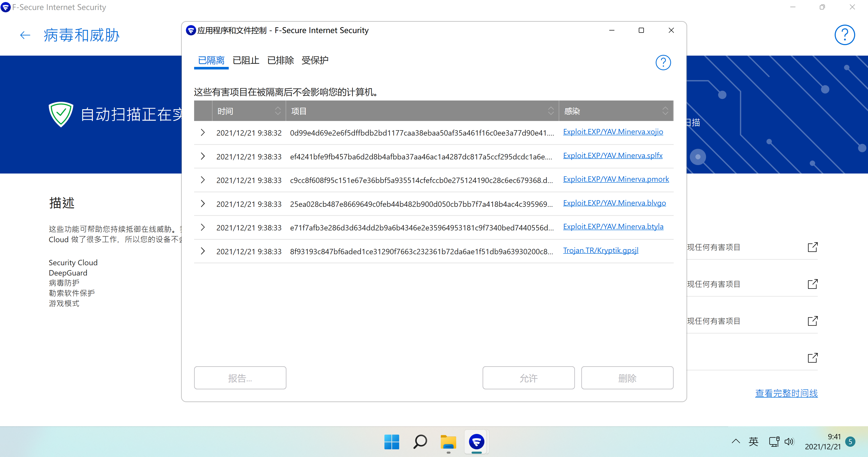Open Exploit.EXP/YAV.Minerva.pmork link
The image size is (868, 457).
pos(616,179)
